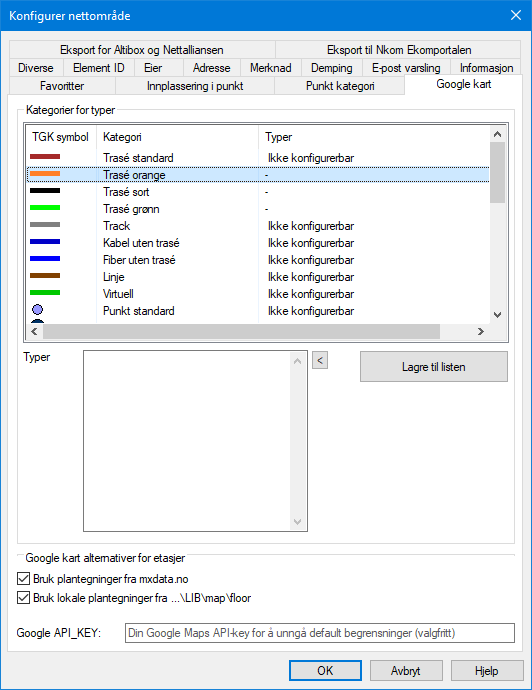Click the bright green Trasé grønn symbol
This screenshot has width=532, height=690.
[45, 208]
